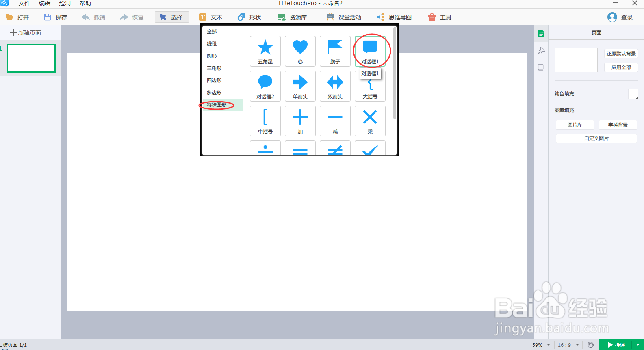Open the image library (图片库)
The image size is (644, 350).
click(x=575, y=125)
